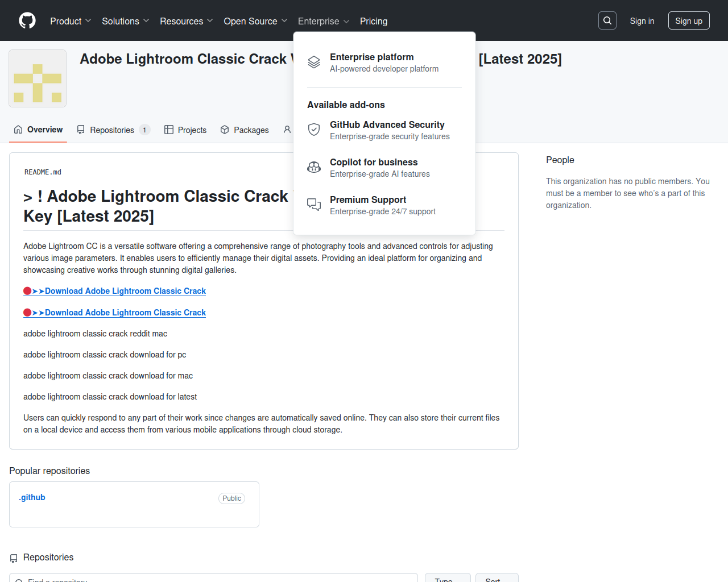
Task: Click second Download Adobe Lightroom Classic Crack link
Action: 114,313
